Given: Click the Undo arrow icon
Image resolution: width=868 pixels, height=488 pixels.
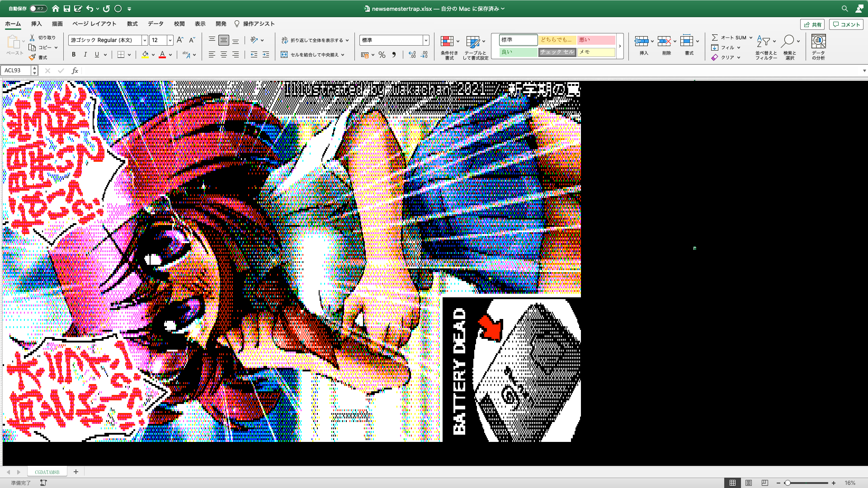Looking at the screenshot, I should [90, 9].
